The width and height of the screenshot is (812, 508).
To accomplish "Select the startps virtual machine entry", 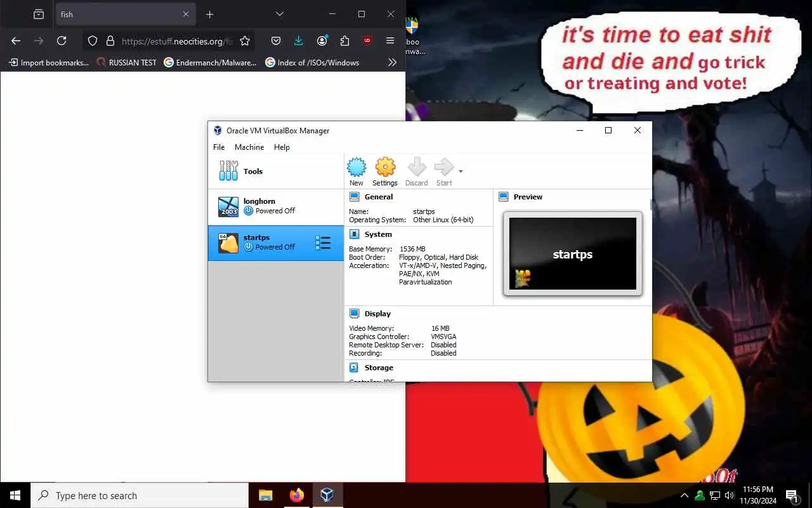I will pyautogui.click(x=276, y=243).
